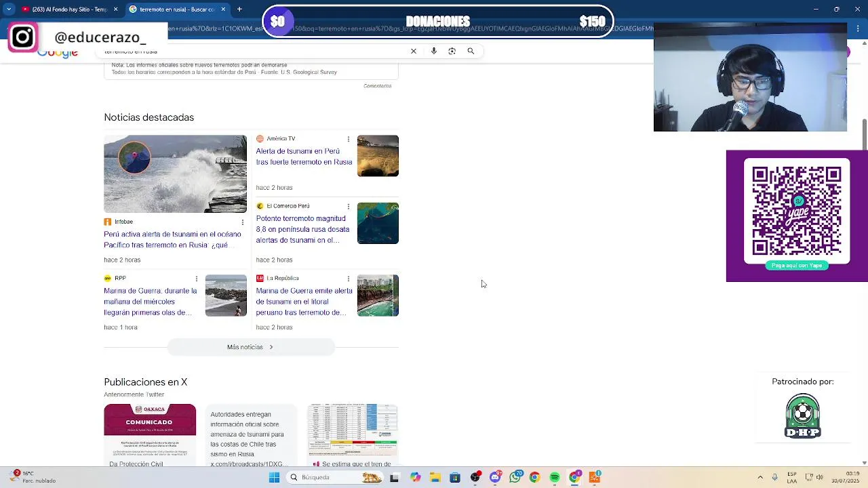Click the Comentarios link
The height and width of the screenshot is (488, 868).
click(x=377, y=86)
